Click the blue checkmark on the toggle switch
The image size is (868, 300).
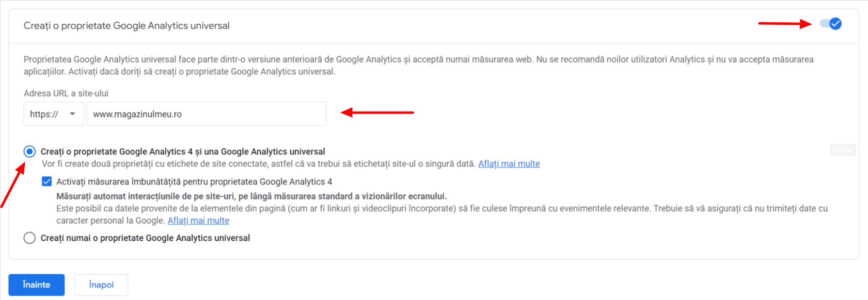835,23
